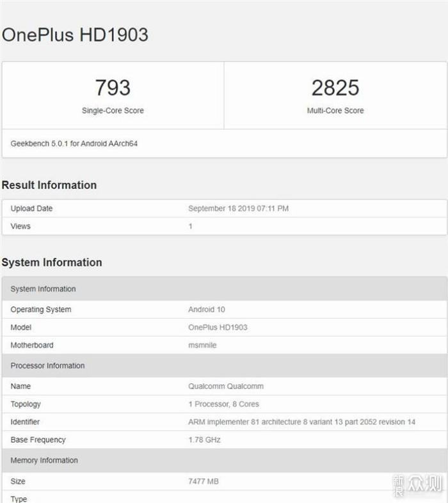Select the Android 10 operating system value

(207, 310)
